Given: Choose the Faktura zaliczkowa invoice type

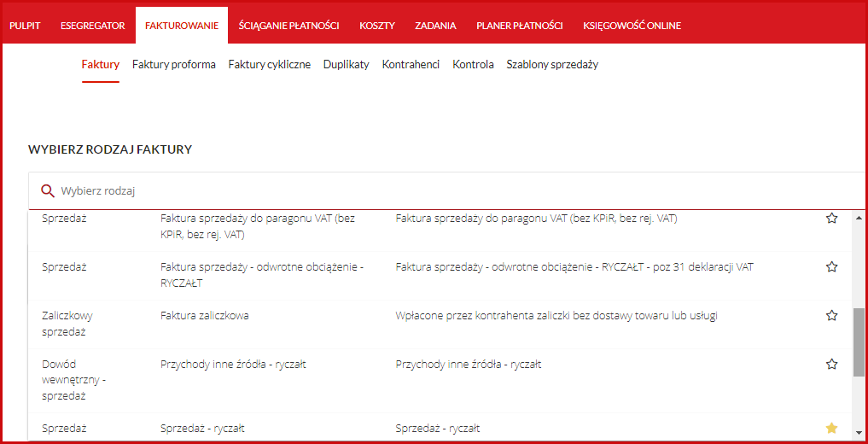Looking at the screenshot, I should point(204,316).
